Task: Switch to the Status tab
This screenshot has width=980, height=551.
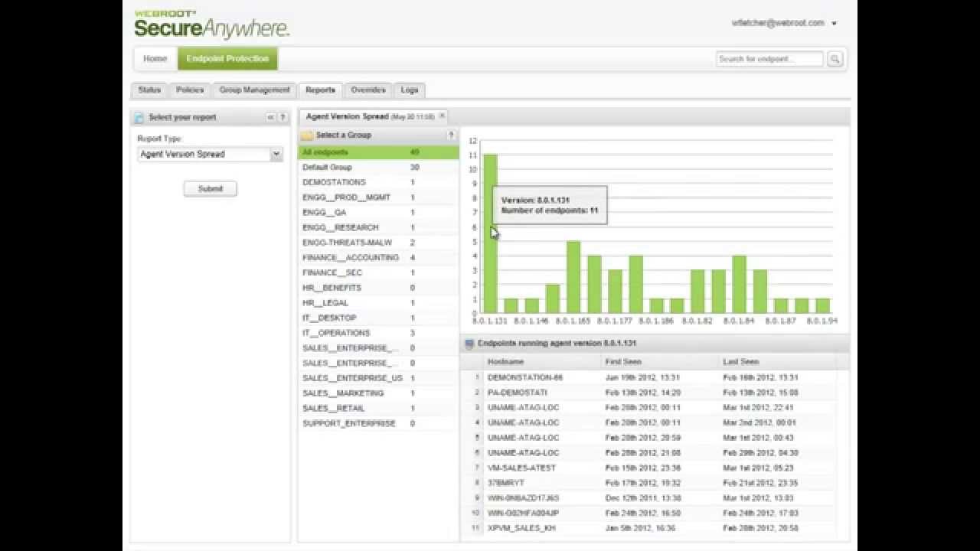Action: 149,90
